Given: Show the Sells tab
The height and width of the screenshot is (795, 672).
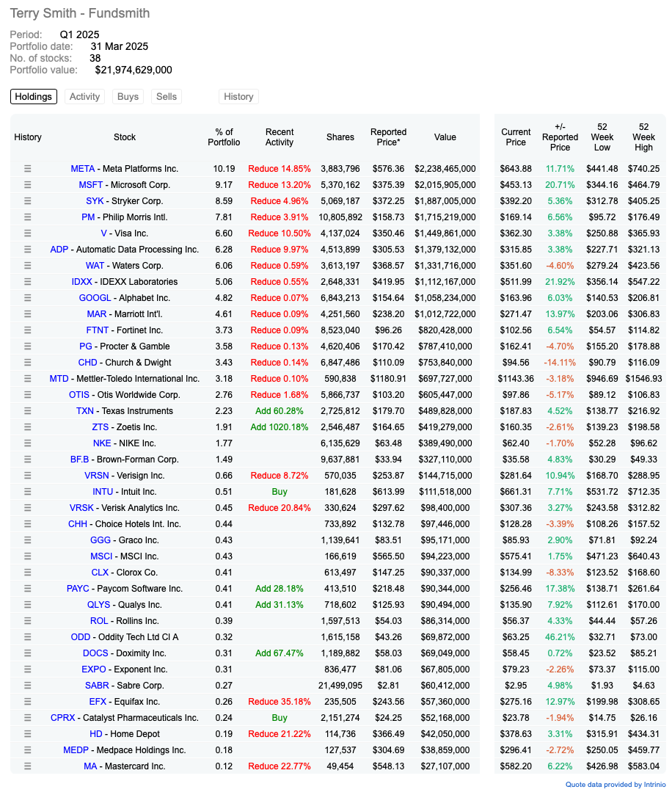Looking at the screenshot, I should point(167,97).
